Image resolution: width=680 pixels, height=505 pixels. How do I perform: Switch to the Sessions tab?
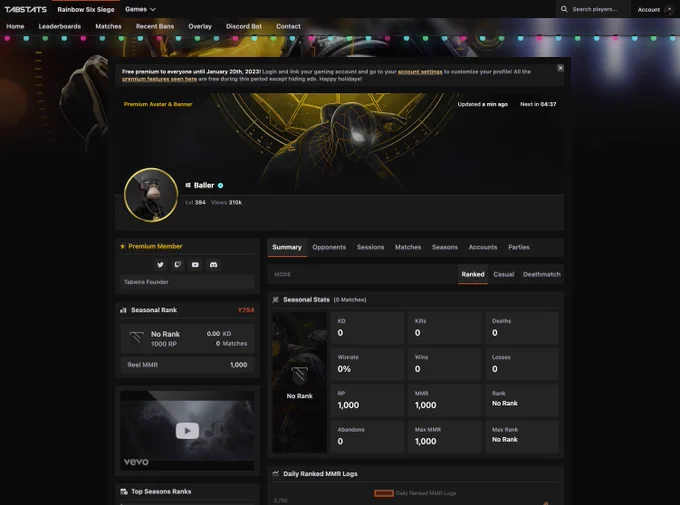[x=370, y=247]
